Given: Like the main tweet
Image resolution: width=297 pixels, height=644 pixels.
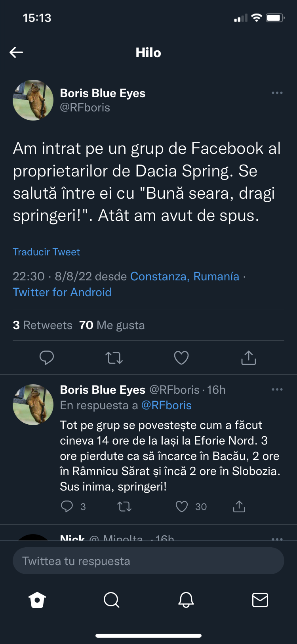Looking at the screenshot, I should click(x=181, y=358).
